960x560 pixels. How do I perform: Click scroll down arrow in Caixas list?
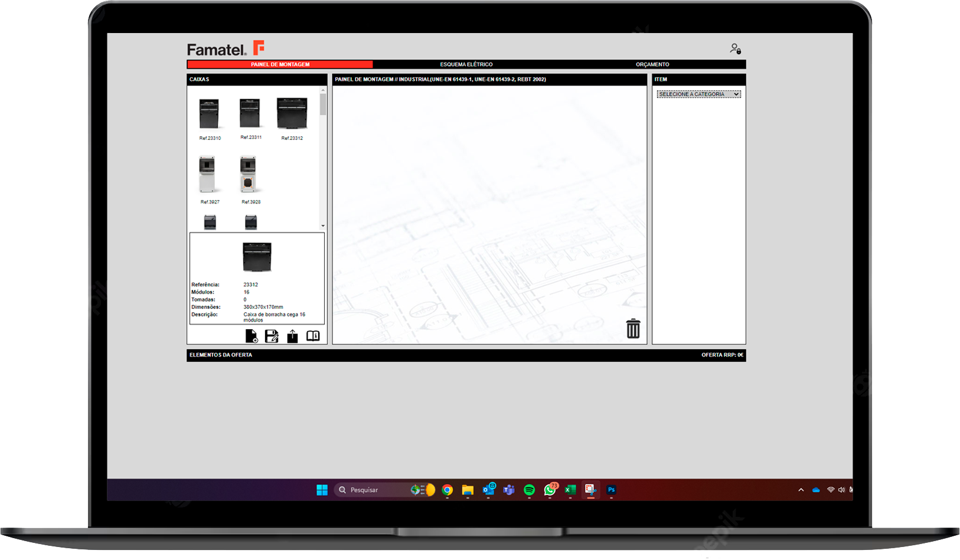(x=323, y=226)
